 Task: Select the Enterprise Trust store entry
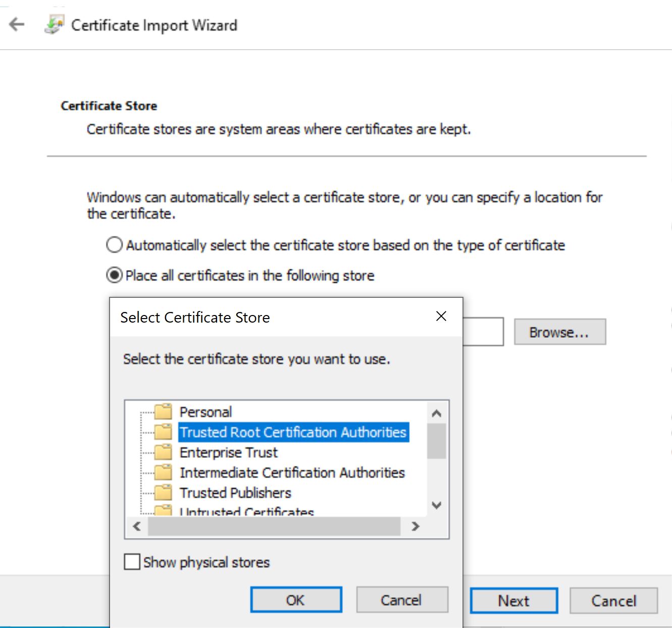pyautogui.click(x=228, y=452)
